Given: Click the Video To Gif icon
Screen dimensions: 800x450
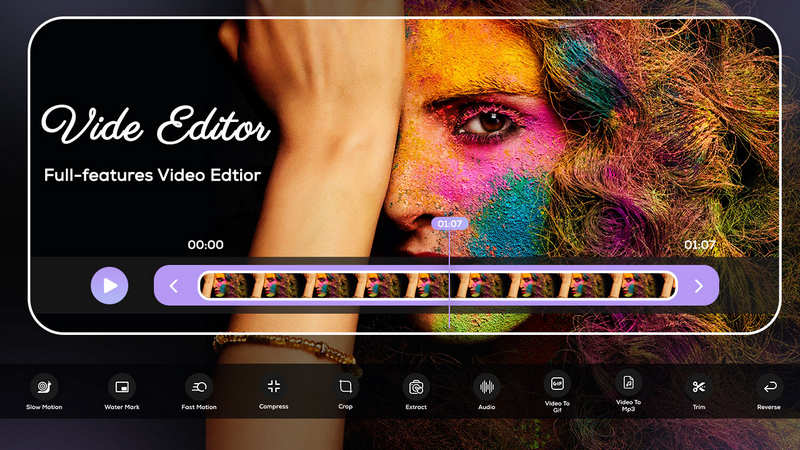Looking at the screenshot, I should 557,384.
